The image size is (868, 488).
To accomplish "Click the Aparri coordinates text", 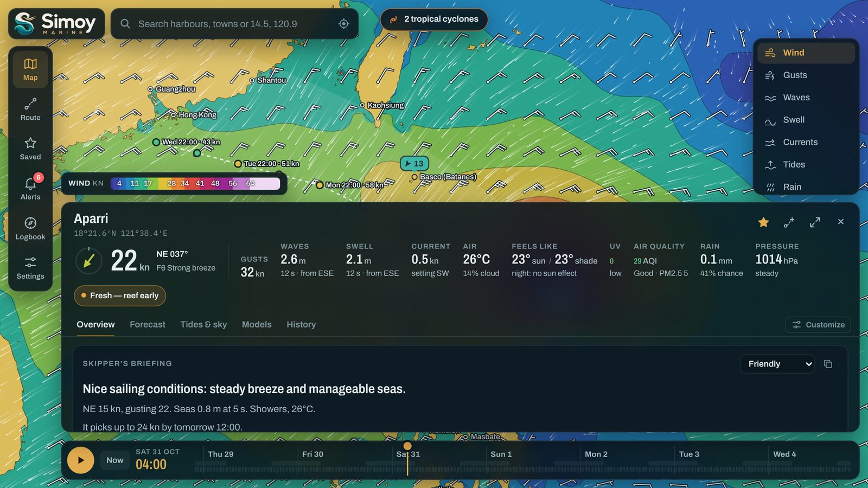I will tap(120, 233).
